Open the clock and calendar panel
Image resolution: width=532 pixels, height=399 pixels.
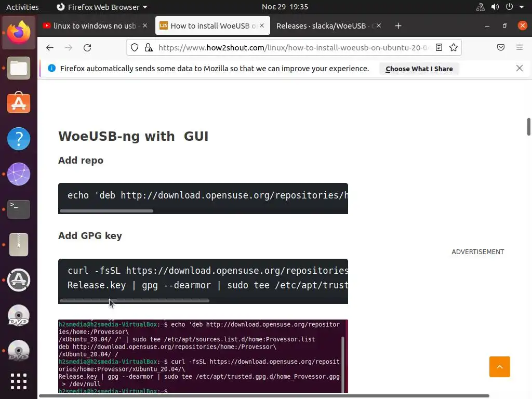click(285, 7)
